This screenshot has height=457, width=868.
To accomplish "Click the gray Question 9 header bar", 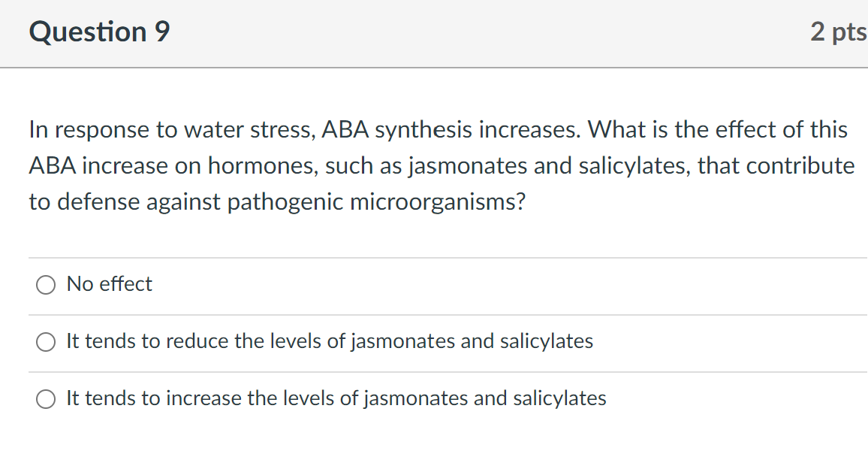I will (x=451, y=33).
